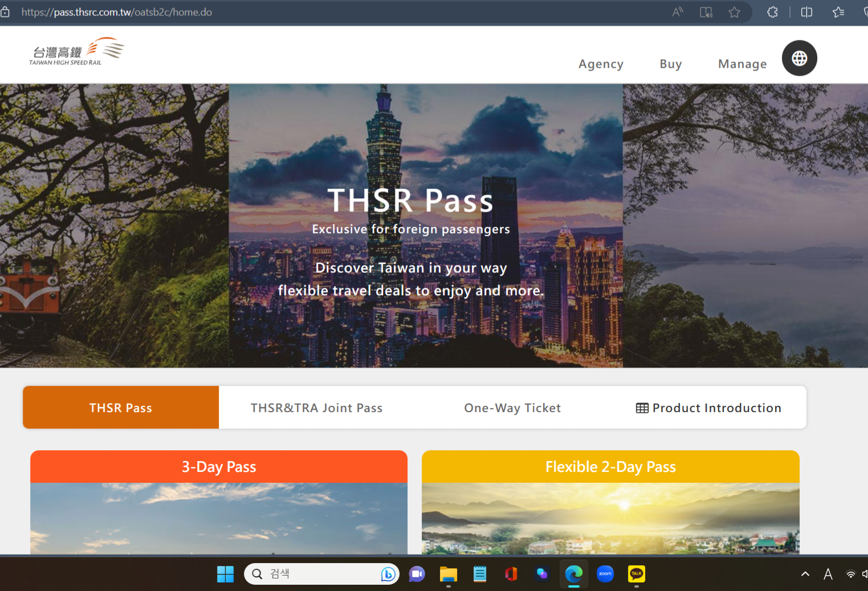Open the Teams chat taskbar icon

coord(417,574)
